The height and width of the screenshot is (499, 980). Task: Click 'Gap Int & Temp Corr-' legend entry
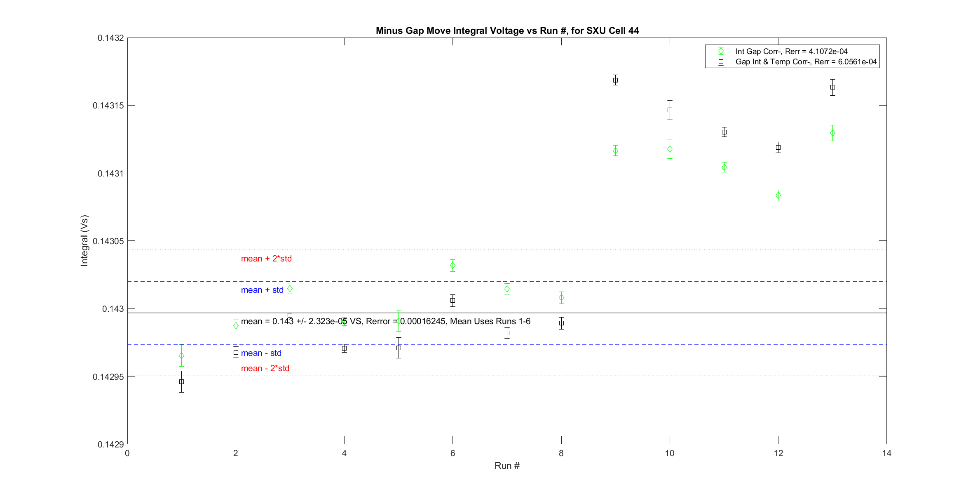tap(806, 62)
